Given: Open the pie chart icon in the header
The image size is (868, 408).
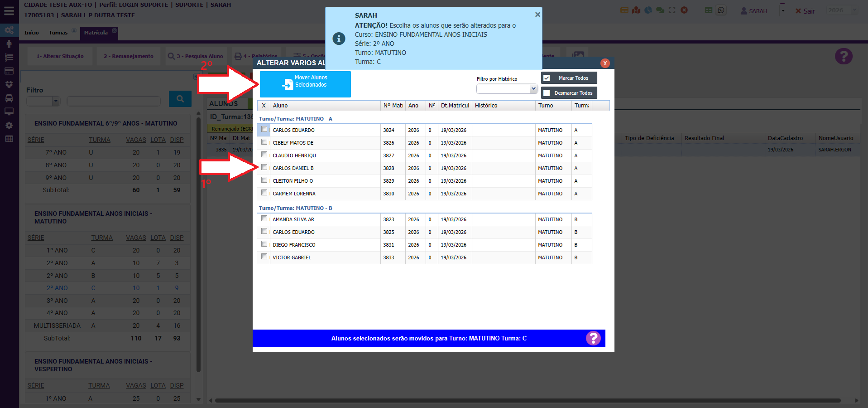Looking at the screenshot, I should [x=648, y=10].
